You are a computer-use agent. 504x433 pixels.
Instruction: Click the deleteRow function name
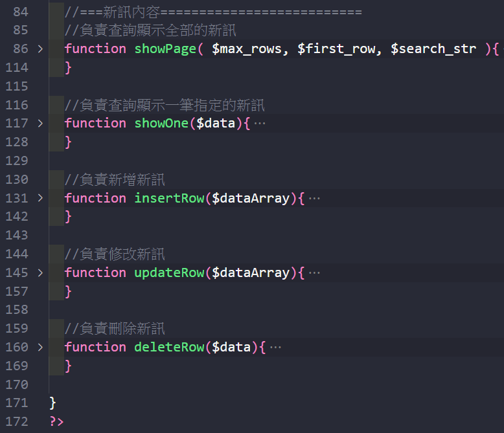169,347
